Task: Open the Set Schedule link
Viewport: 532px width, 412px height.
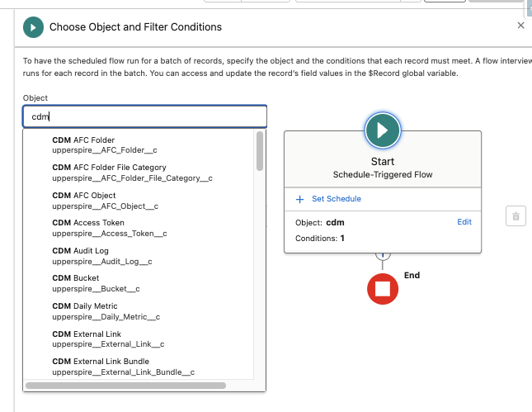Action: click(337, 199)
